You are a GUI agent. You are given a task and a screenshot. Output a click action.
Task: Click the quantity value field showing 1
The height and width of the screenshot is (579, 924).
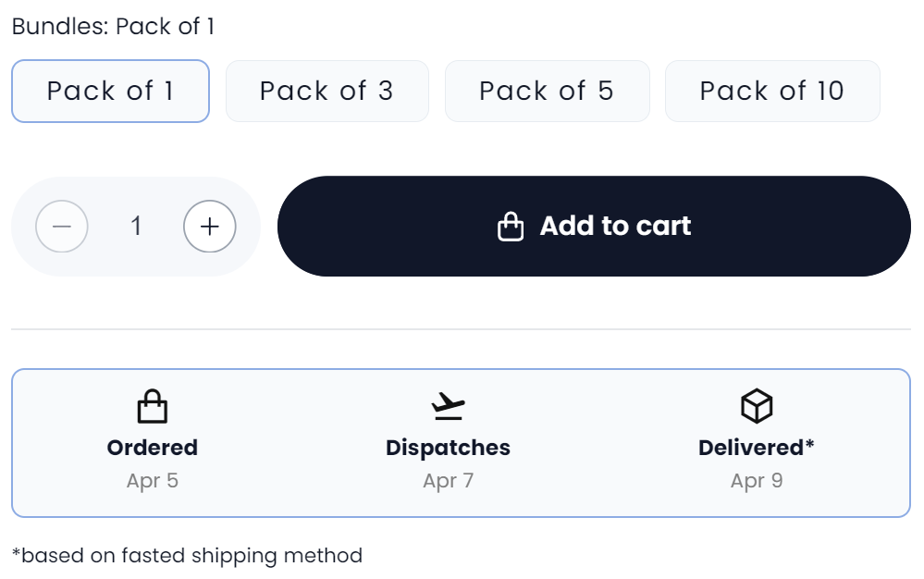136,227
